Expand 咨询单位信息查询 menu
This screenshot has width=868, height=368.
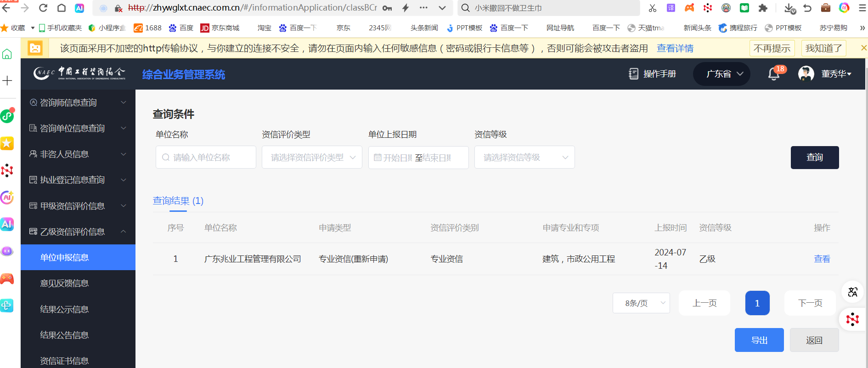(x=78, y=128)
